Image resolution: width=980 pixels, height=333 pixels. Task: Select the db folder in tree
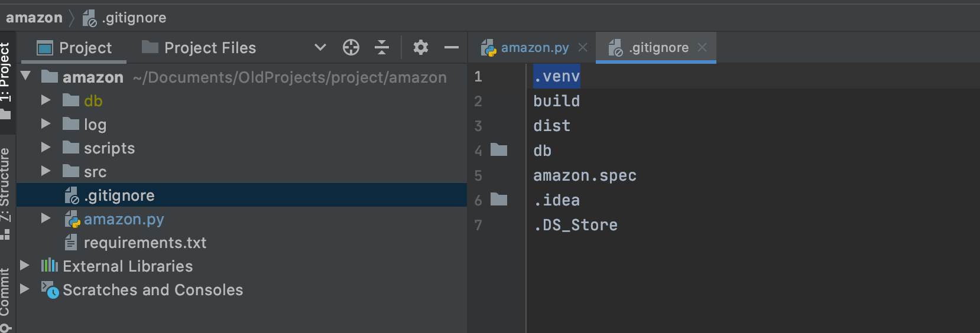point(93,101)
